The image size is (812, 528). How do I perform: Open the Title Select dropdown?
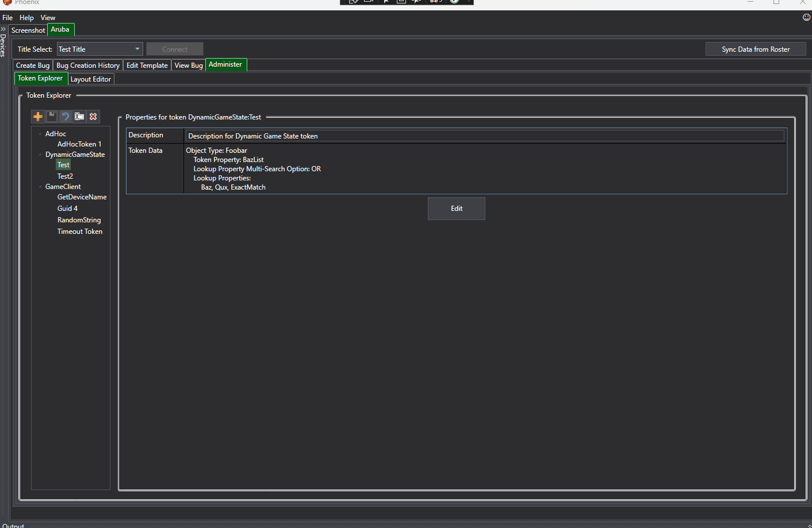click(x=137, y=49)
